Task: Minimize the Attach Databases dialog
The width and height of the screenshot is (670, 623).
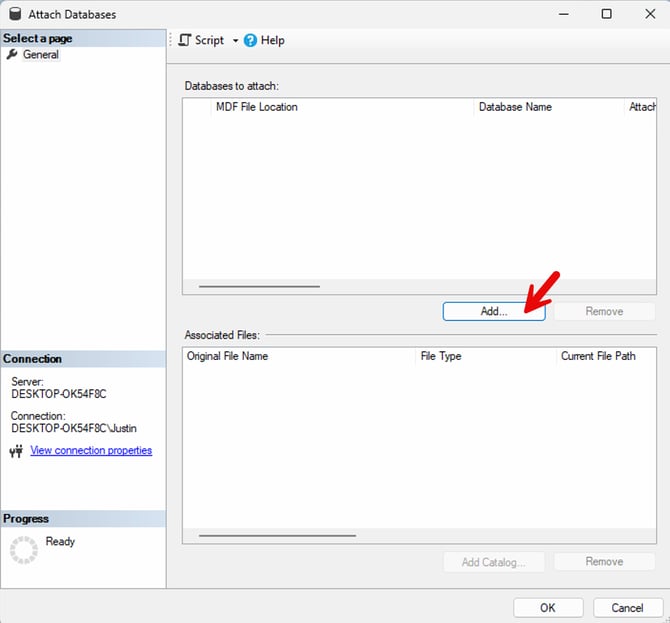Action: 561,14
